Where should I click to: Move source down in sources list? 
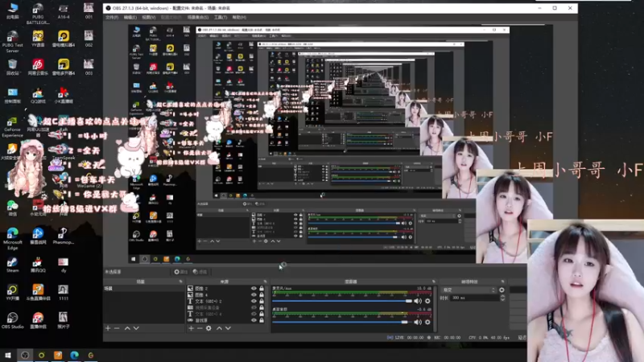point(229,328)
